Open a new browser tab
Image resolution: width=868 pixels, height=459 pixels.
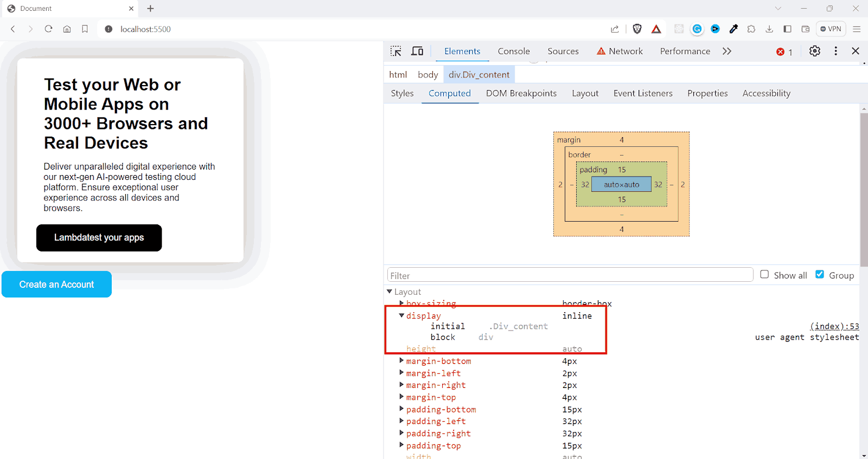tap(150, 9)
